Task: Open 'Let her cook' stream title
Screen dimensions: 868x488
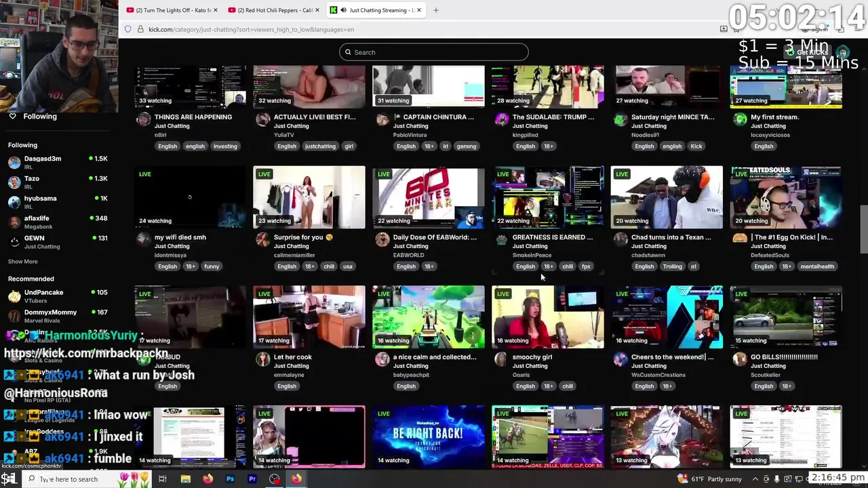Action: point(293,357)
